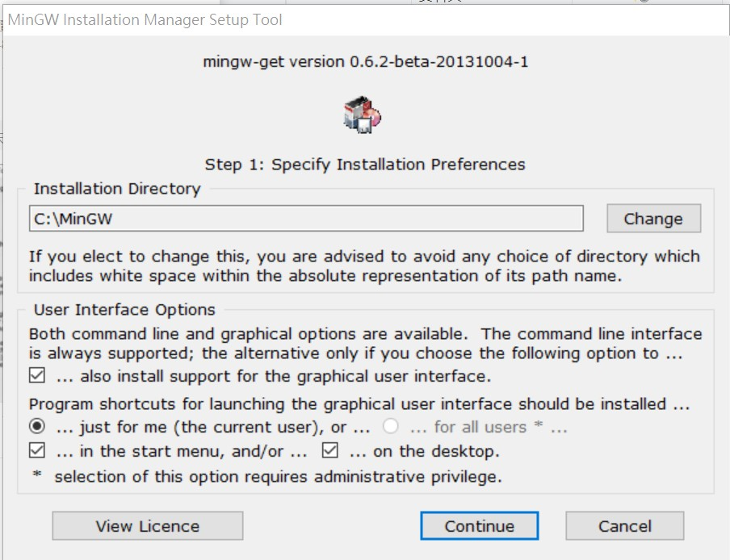Click the MinGW installer package icon
Image resolution: width=730 pixels, height=560 pixels.
[x=363, y=115]
